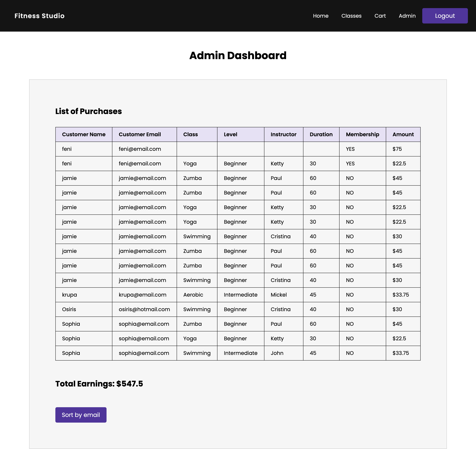Select the Customer Name column header
476x449 pixels.
point(84,134)
